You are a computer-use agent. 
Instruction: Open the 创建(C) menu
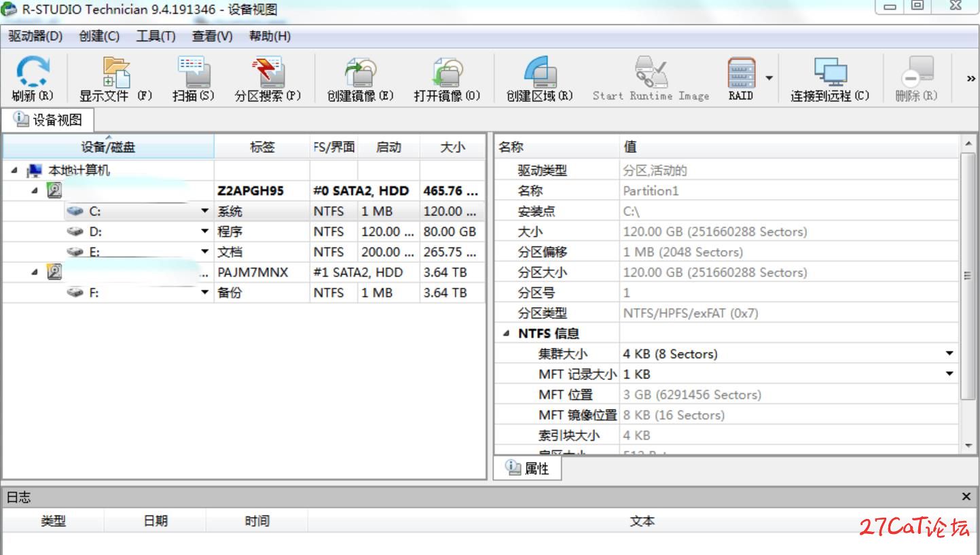tap(99, 37)
